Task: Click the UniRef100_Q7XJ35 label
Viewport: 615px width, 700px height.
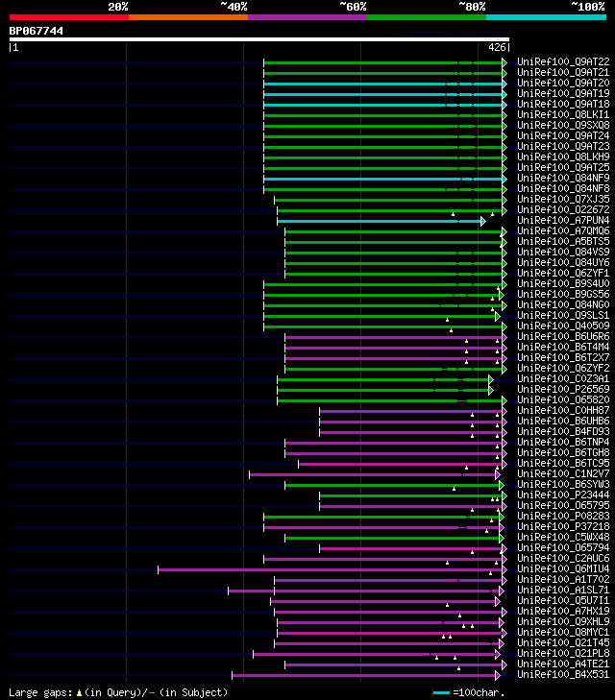Action: pyautogui.click(x=563, y=199)
